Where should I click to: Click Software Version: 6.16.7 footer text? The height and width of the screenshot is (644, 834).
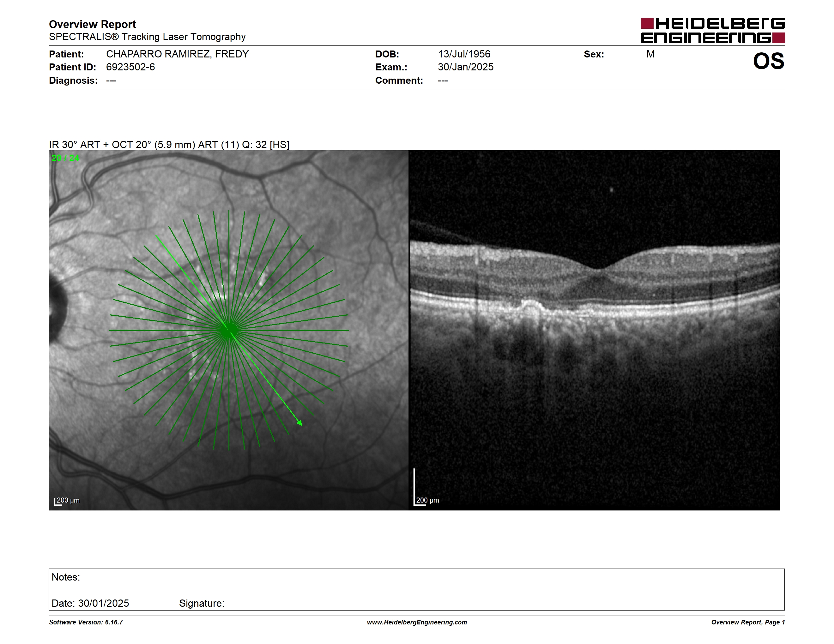tap(86, 622)
